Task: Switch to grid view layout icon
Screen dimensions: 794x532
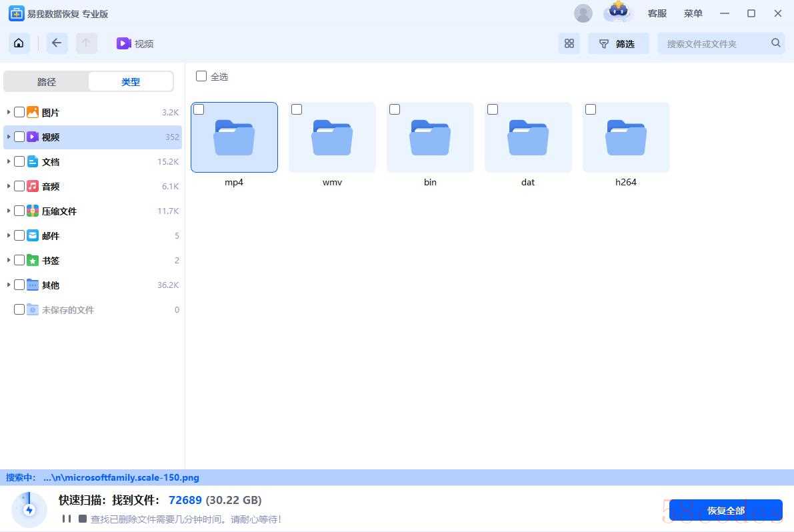Action: 569,43
